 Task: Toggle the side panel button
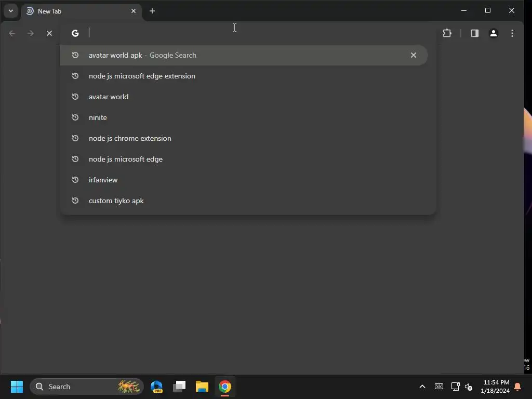tap(475, 33)
